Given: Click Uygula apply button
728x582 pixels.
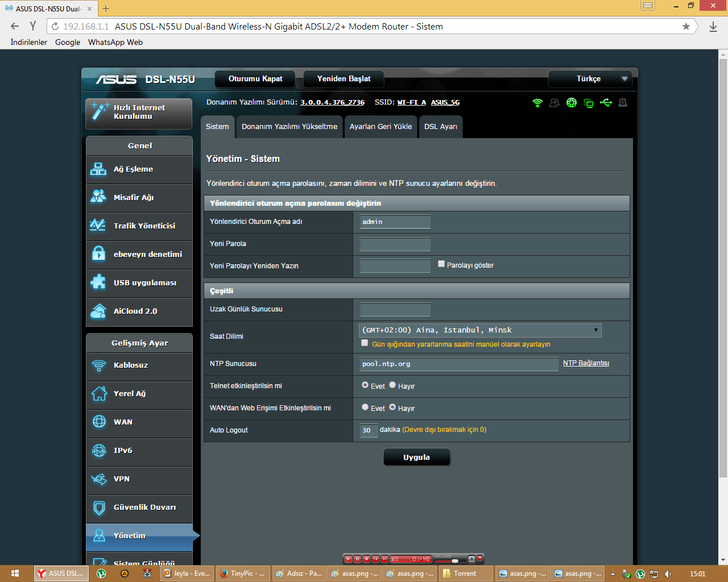Looking at the screenshot, I should pos(417,457).
